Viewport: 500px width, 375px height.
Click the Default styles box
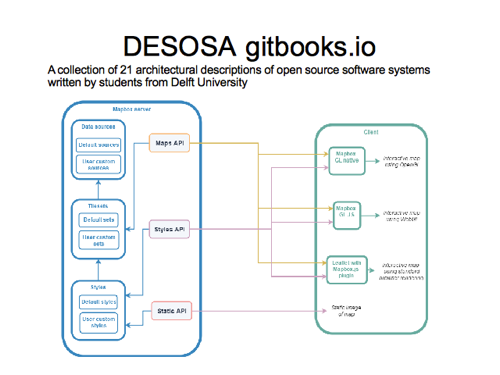coord(99,302)
